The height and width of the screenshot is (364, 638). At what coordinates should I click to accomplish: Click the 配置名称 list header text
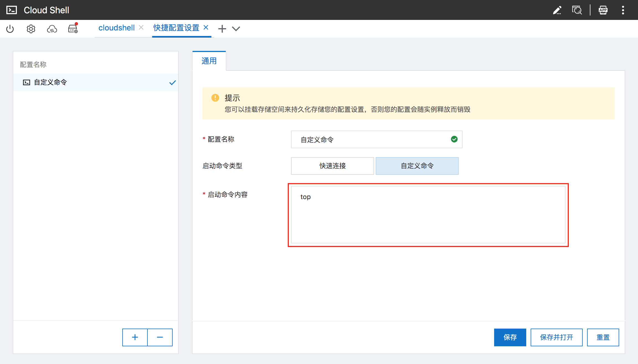pyautogui.click(x=33, y=64)
